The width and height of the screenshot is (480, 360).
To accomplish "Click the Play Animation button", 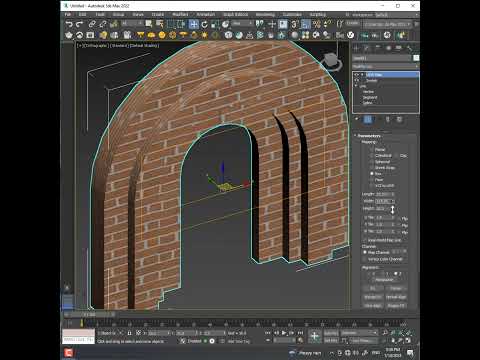I will click(284, 333).
